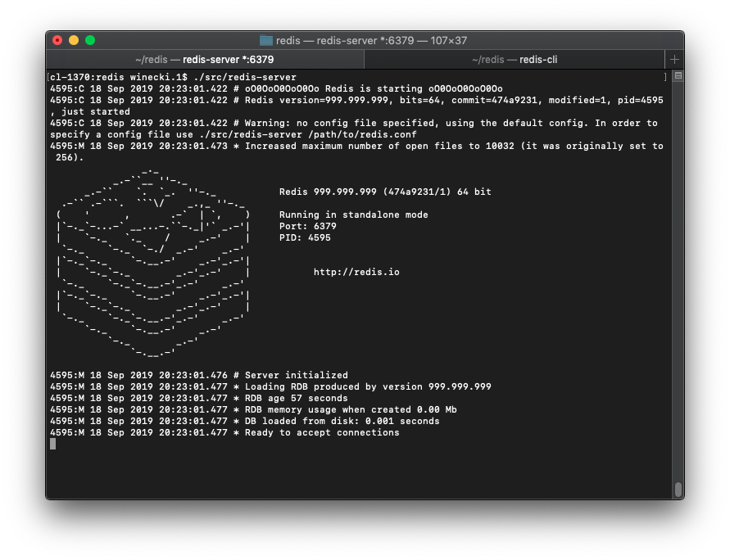Click the split pane icon
Image resolution: width=730 pixels, height=560 pixels.
tap(677, 76)
